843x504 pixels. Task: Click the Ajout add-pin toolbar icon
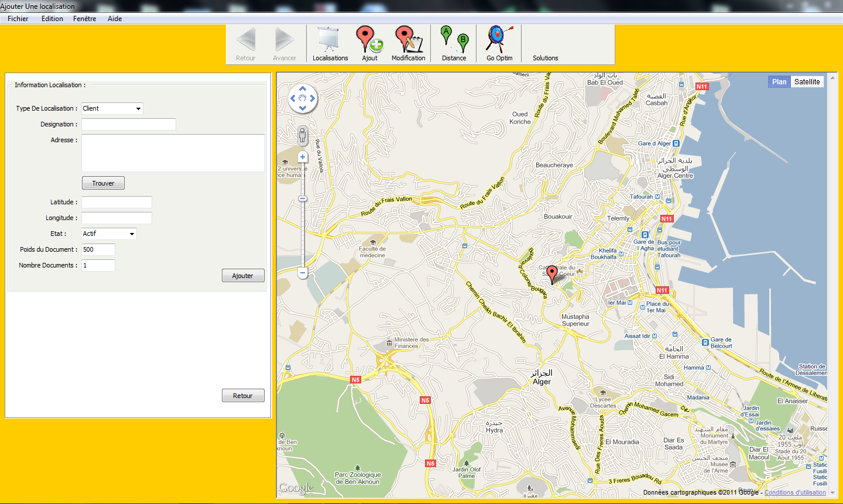pos(369,40)
